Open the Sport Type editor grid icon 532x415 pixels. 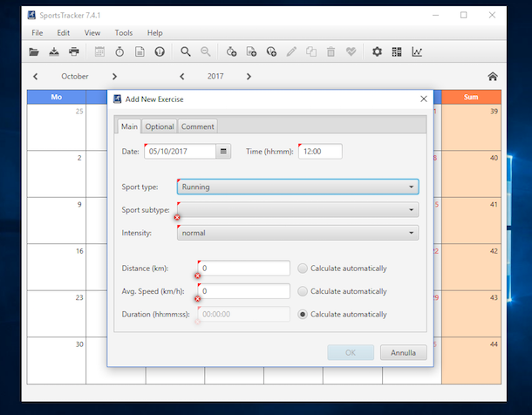coord(397,52)
